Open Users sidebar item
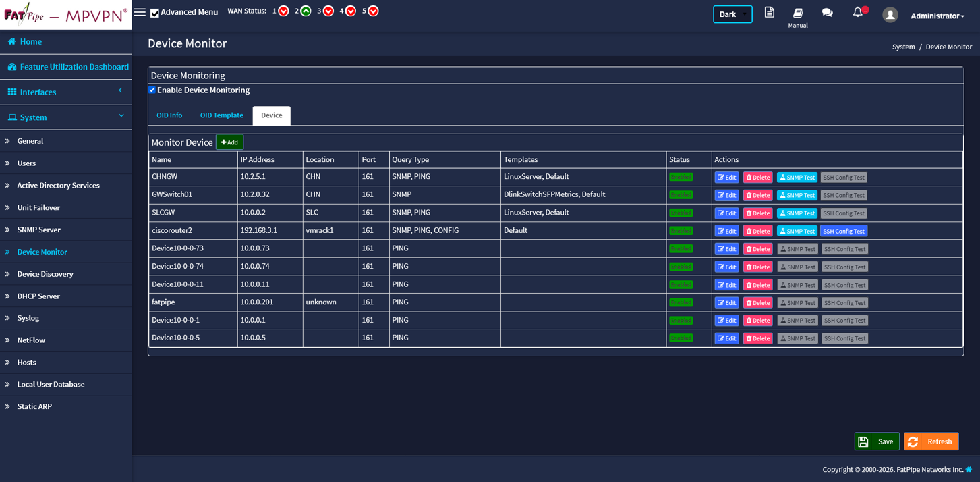The image size is (980, 482). [65, 163]
